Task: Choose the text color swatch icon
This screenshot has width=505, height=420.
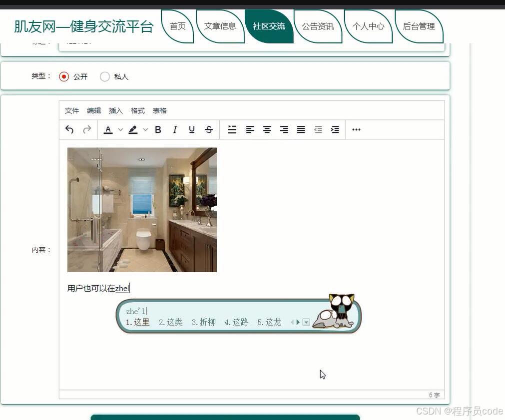Action: pyautogui.click(x=108, y=129)
